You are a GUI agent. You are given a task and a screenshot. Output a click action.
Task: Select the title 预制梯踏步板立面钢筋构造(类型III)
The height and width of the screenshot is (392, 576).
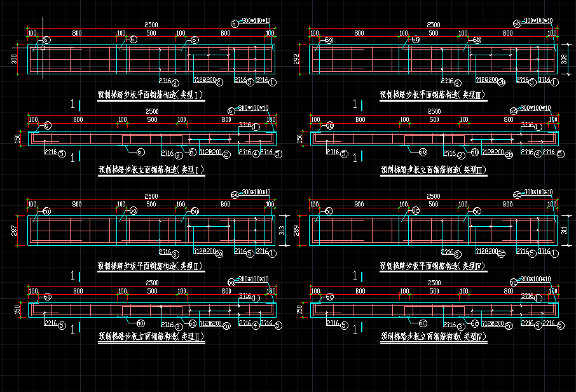point(434,170)
